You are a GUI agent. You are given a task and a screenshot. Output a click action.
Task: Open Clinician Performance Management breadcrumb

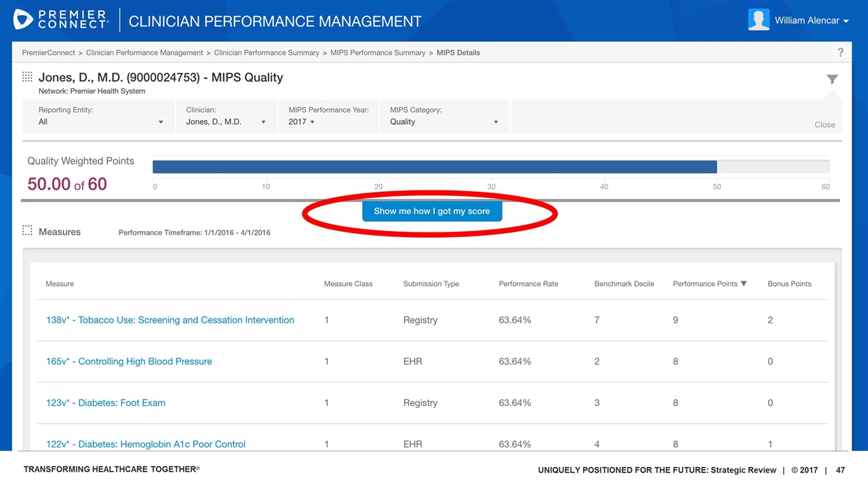(x=144, y=53)
